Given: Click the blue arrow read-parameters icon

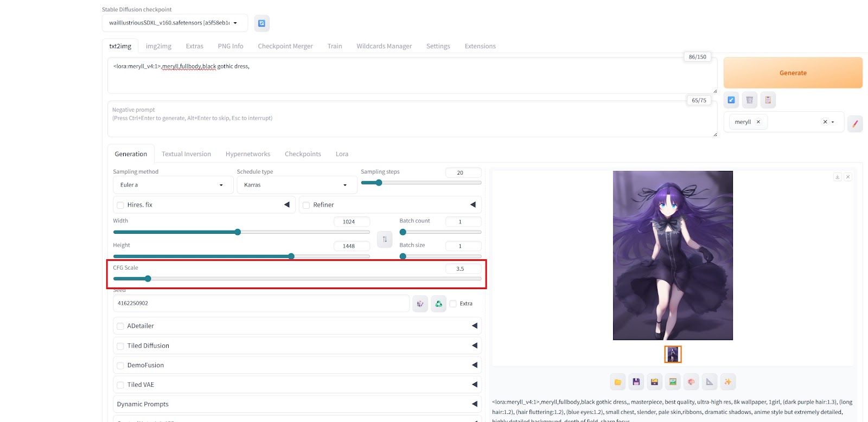Looking at the screenshot, I should [731, 100].
